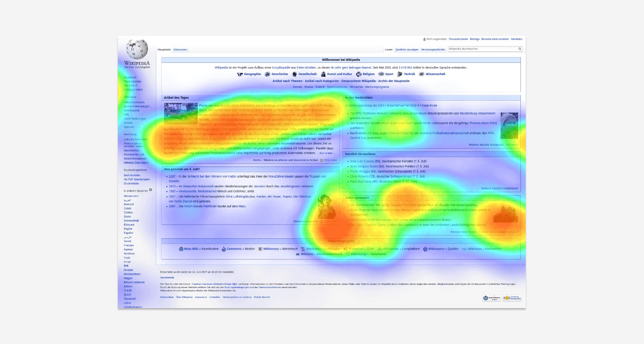The image size is (644, 344).
Task: Select Italiano in language list
Action: pyautogui.click(x=128, y=286)
